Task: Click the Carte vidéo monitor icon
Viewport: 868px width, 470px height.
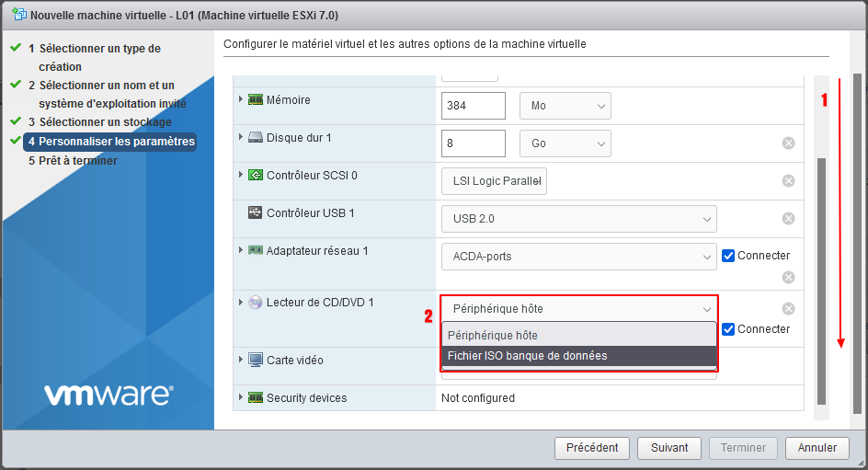Action: pyautogui.click(x=256, y=360)
